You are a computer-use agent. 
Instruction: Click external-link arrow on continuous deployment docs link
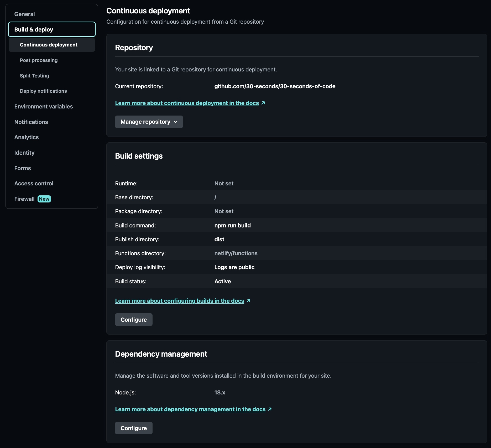[x=263, y=103]
